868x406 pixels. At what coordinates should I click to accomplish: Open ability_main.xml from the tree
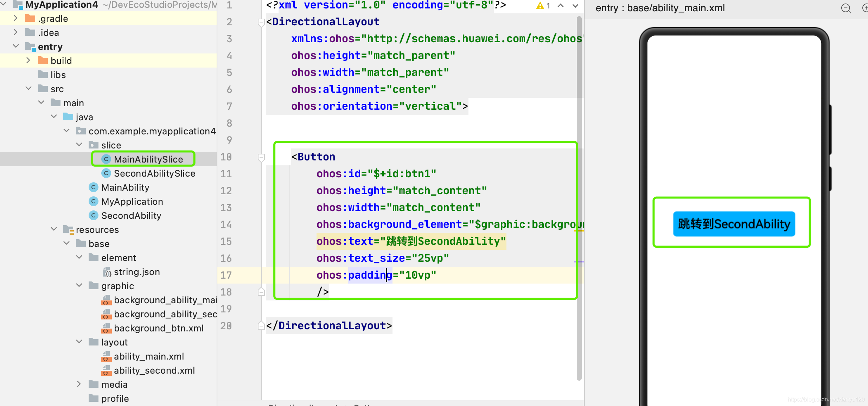(x=149, y=356)
